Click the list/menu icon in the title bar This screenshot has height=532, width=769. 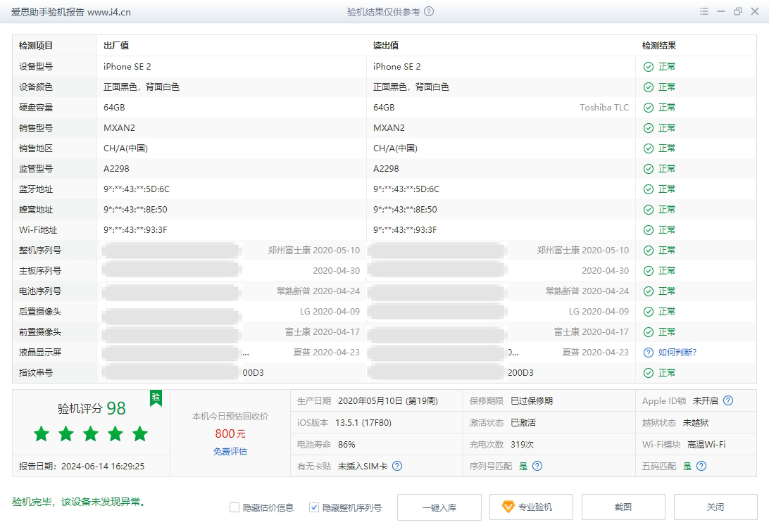pos(704,11)
